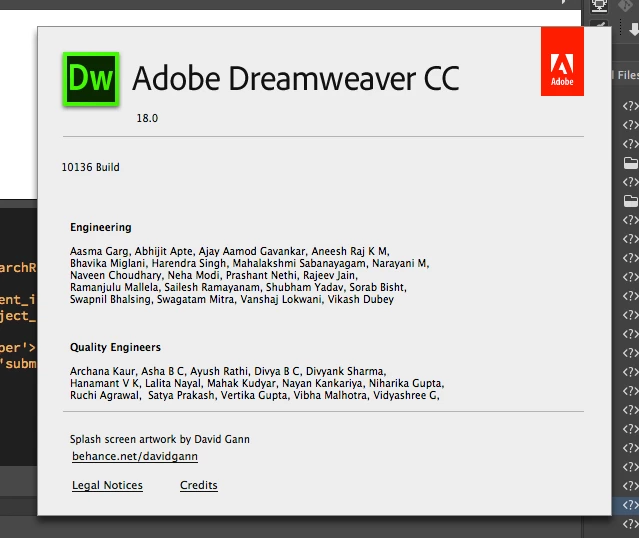Click the name Sorab Bisht in credits

[377, 287]
